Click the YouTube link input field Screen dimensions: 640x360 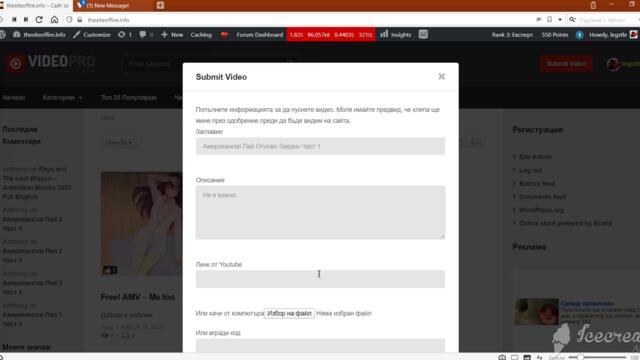[320, 279]
